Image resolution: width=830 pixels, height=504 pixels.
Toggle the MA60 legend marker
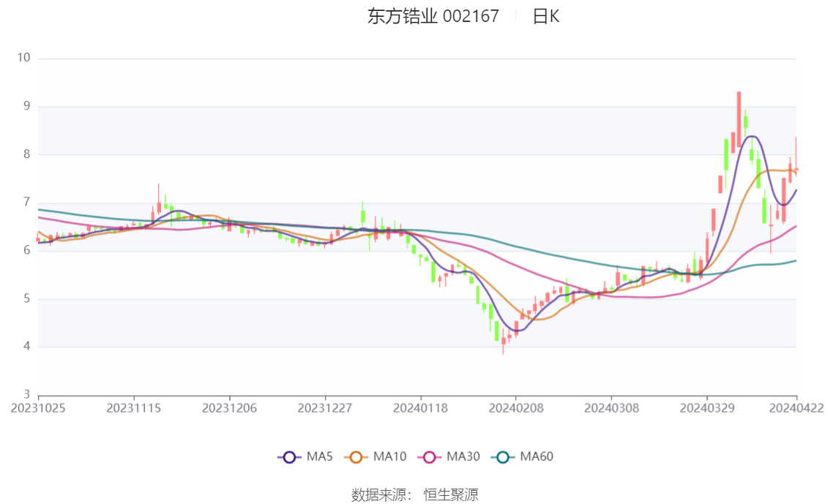tap(503, 457)
